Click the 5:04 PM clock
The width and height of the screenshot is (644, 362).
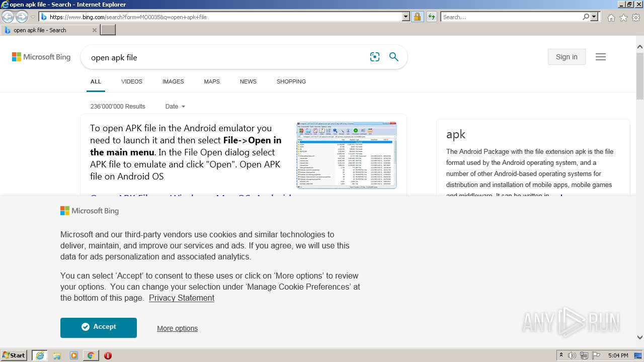pyautogui.click(x=618, y=355)
